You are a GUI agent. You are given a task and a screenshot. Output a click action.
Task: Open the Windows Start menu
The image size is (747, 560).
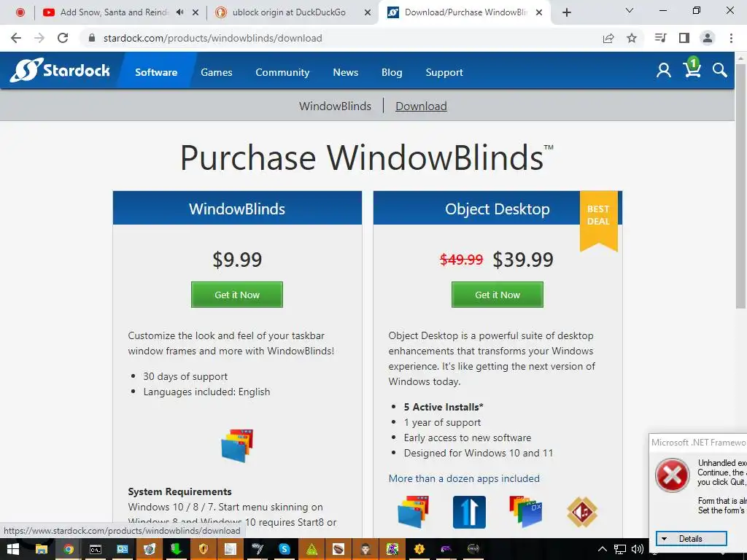13,549
